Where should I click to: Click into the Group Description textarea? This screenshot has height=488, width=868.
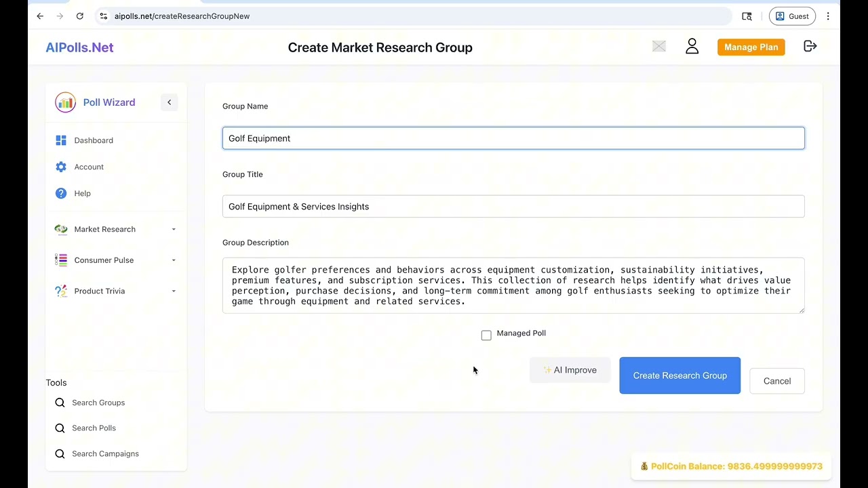(x=513, y=285)
